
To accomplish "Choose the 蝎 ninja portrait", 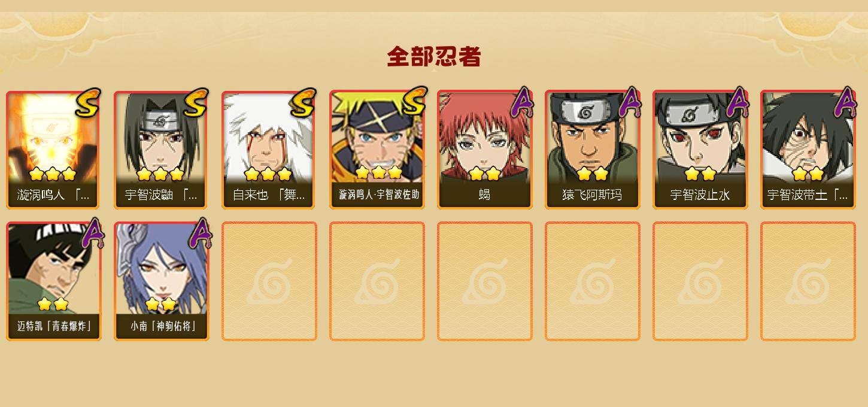I will click(485, 150).
